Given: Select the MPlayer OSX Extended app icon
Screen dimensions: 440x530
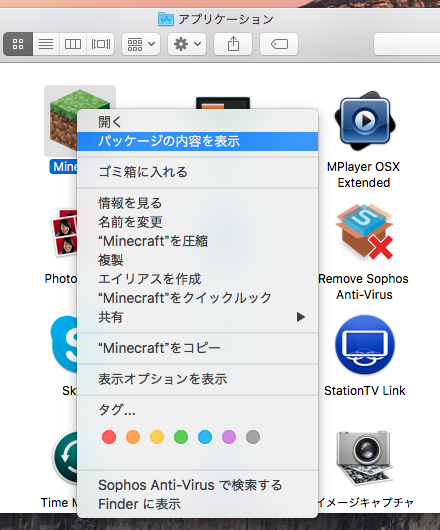Looking at the screenshot, I should click(364, 121).
